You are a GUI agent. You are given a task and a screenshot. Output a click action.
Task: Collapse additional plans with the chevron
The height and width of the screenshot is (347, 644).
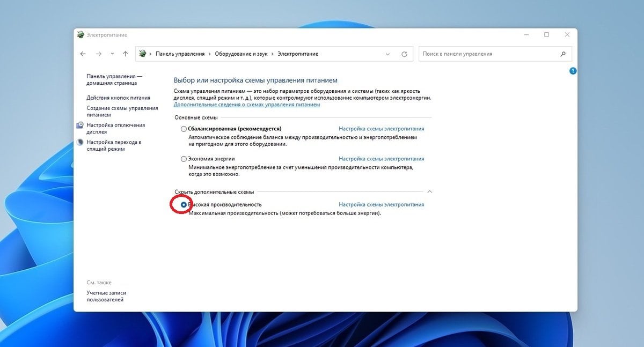coord(429,191)
